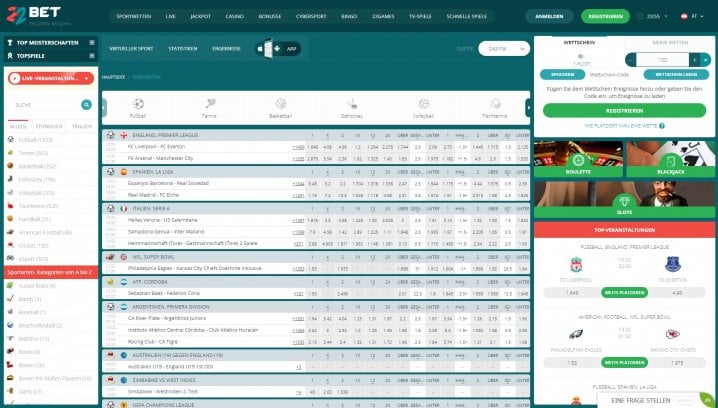Image resolution: width=718 pixels, height=408 pixels.
Task: Open Live in the top menu
Action: click(x=170, y=16)
